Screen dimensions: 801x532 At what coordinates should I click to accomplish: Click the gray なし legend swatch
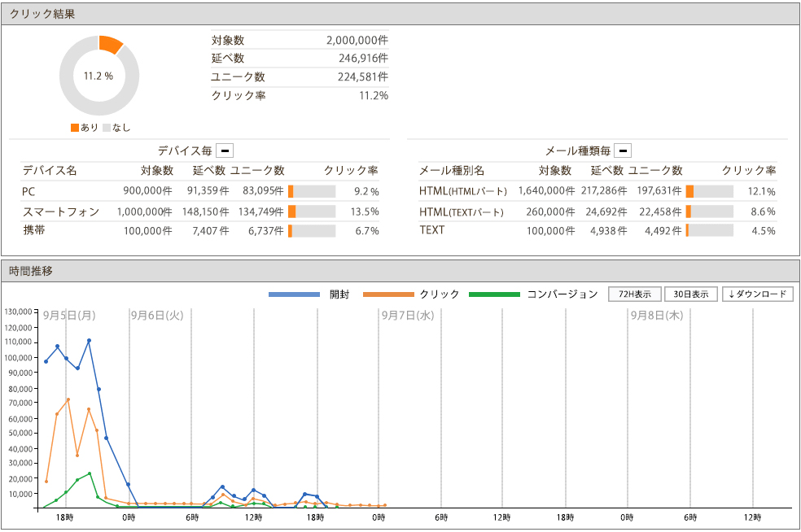[107, 128]
